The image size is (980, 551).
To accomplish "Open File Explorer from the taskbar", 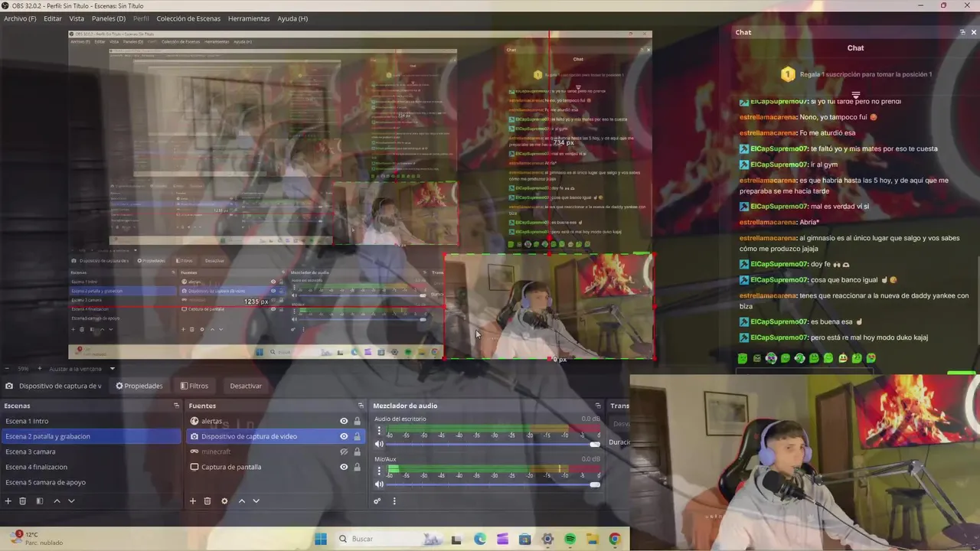I will [592, 540].
